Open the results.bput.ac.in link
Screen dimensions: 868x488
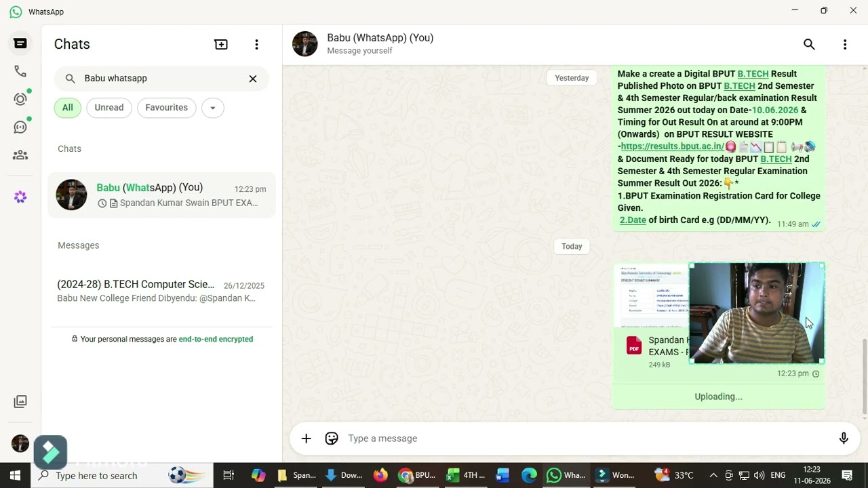(673, 146)
